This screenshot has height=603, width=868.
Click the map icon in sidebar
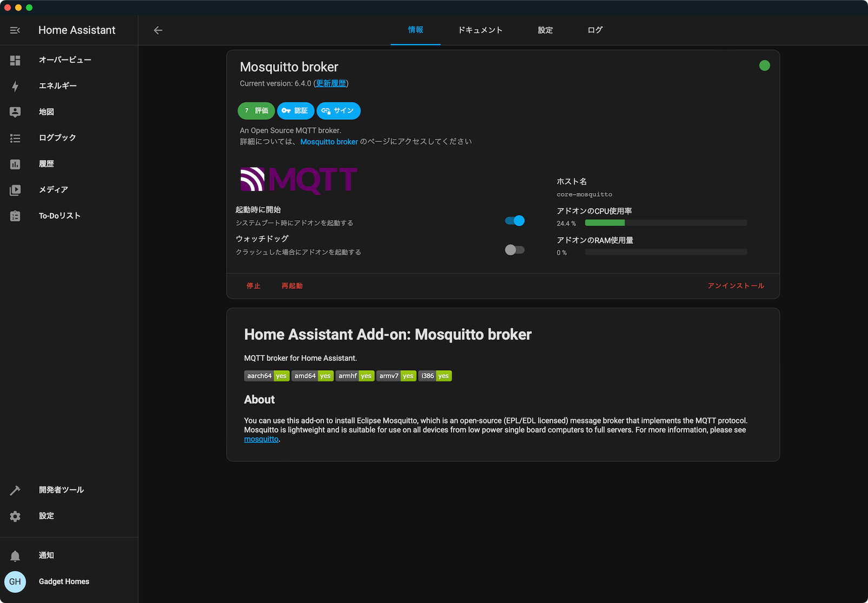pyautogui.click(x=15, y=112)
